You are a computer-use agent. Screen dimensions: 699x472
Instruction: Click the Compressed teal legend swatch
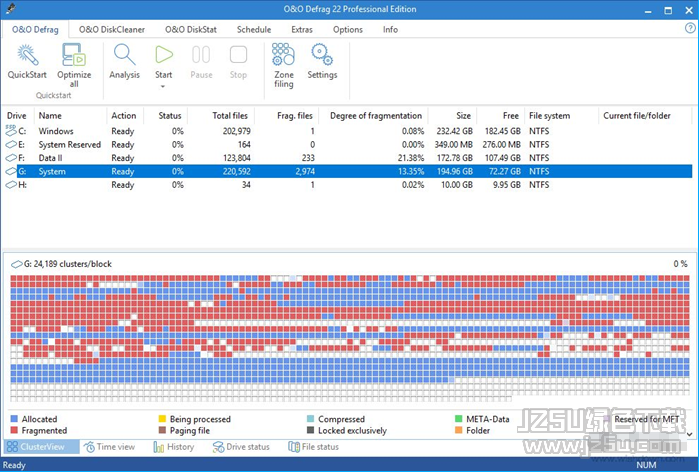[x=310, y=419]
